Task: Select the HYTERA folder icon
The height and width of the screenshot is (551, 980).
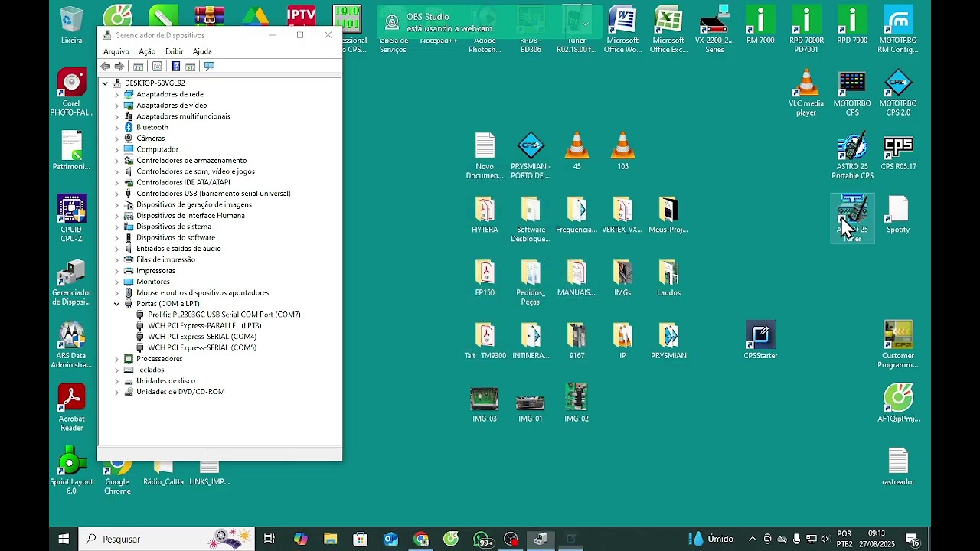Action: tap(485, 214)
